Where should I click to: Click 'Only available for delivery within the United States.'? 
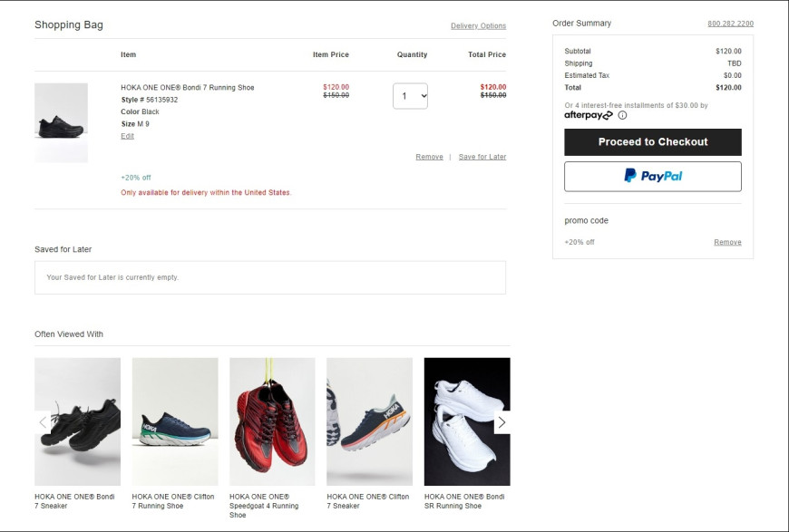click(x=206, y=192)
